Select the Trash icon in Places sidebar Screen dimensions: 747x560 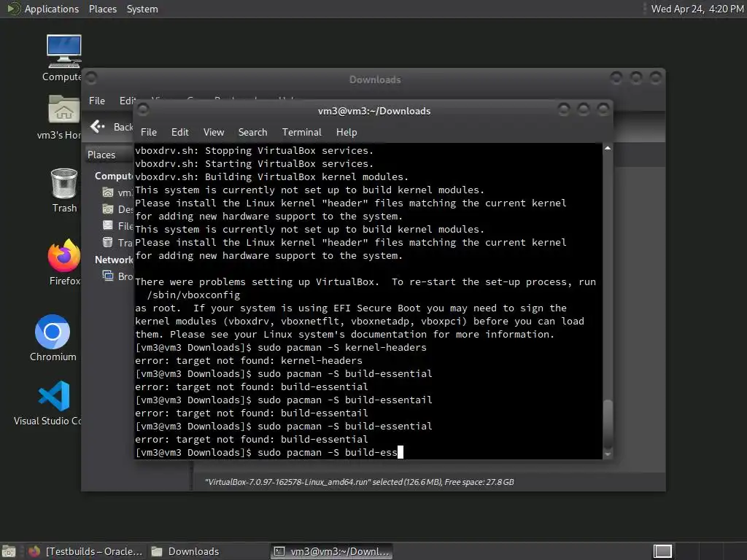(108, 242)
